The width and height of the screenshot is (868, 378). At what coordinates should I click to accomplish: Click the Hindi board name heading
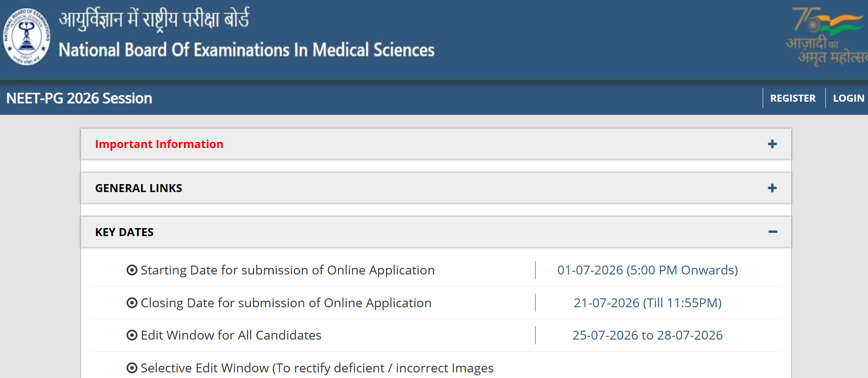pos(154,20)
